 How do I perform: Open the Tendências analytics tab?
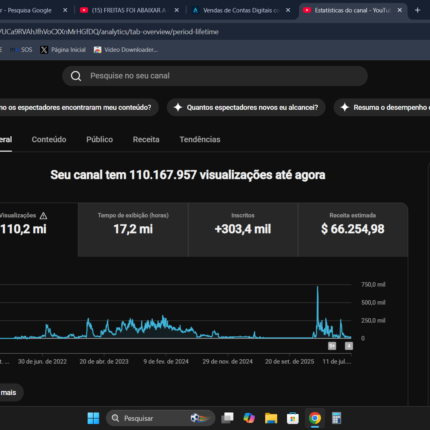200,139
